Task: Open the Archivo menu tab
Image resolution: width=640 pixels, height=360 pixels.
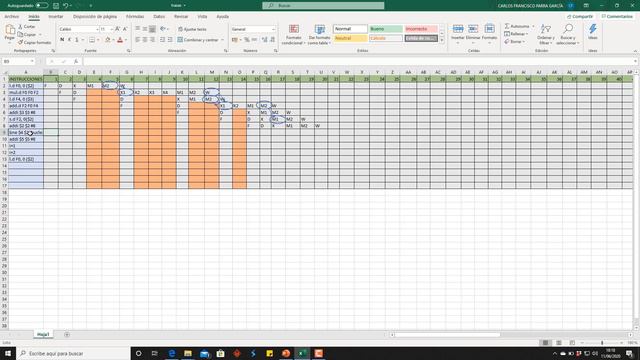Action: [11, 17]
